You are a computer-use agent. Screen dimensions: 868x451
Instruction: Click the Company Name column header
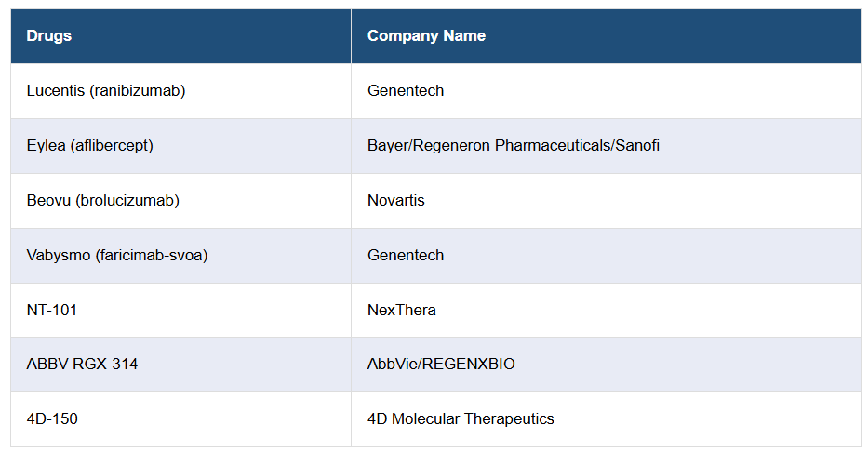426,36
